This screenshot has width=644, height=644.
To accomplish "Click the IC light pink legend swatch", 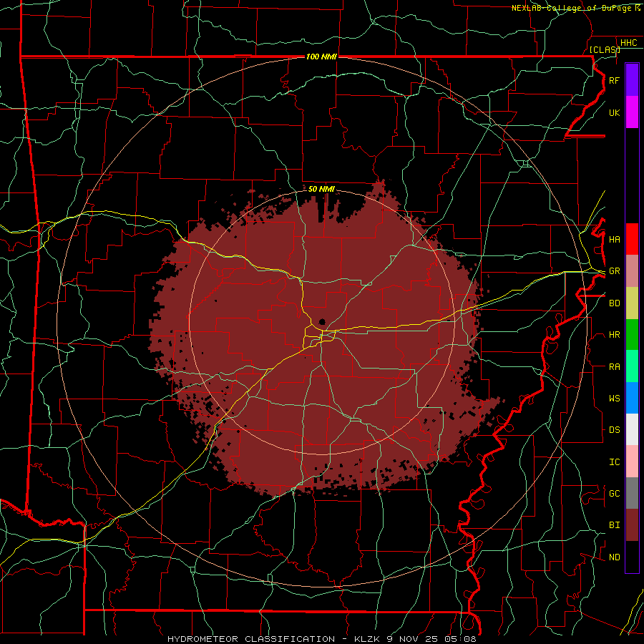I will [632, 462].
